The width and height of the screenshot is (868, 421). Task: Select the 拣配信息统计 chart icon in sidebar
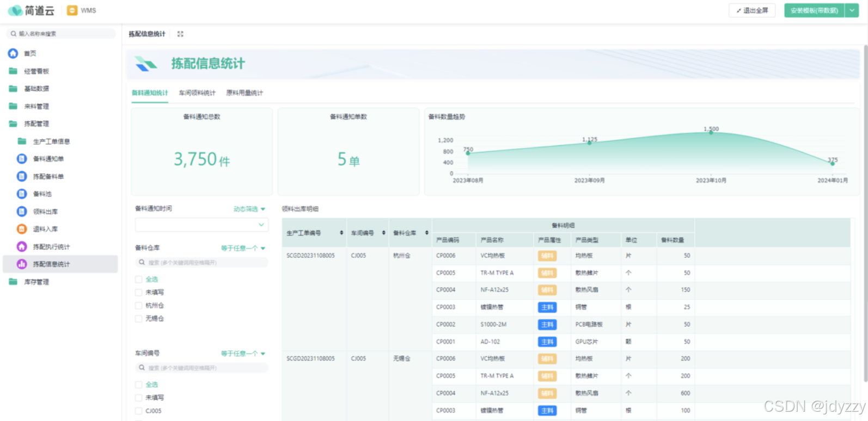pyautogui.click(x=22, y=264)
